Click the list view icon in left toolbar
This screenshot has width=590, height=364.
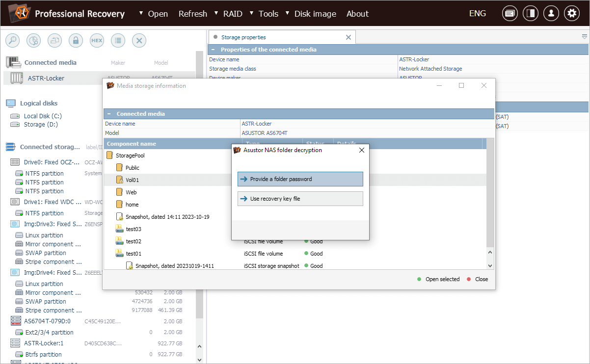[x=118, y=41]
